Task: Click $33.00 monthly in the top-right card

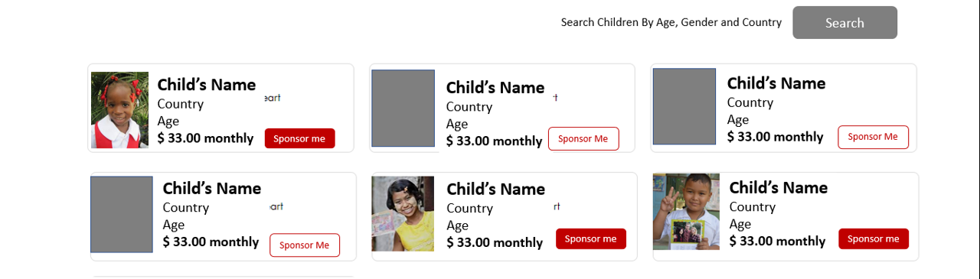Action: [775, 137]
